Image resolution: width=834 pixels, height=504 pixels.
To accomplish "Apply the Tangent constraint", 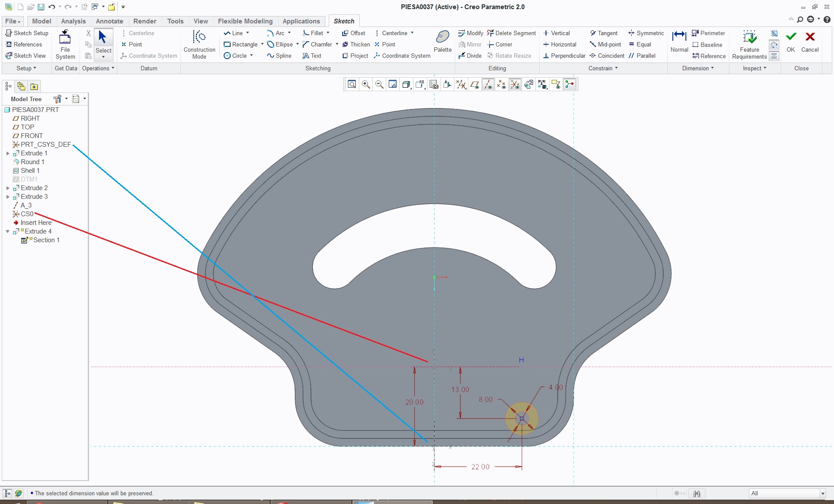I will (603, 33).
